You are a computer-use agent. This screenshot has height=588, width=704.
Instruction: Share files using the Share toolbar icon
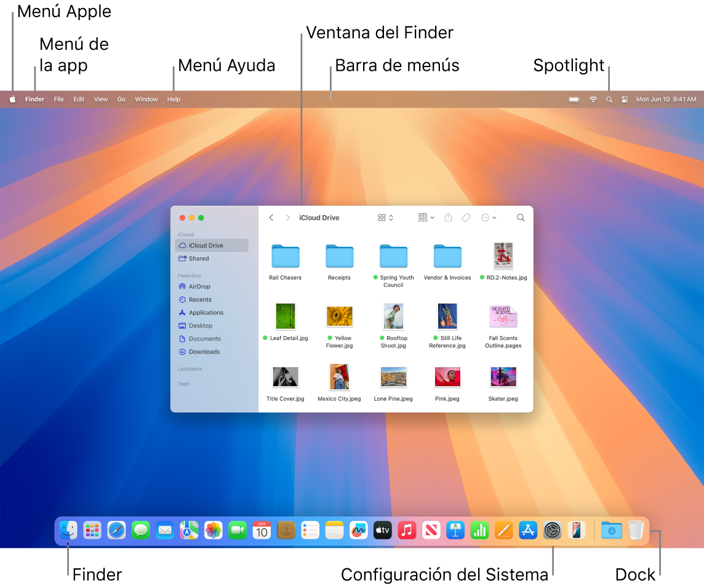447,217
